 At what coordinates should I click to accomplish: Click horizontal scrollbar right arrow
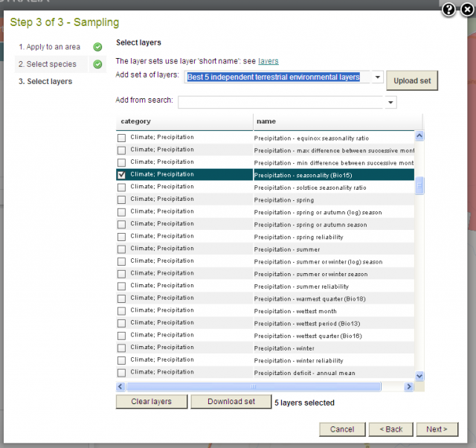click(408, 387)
